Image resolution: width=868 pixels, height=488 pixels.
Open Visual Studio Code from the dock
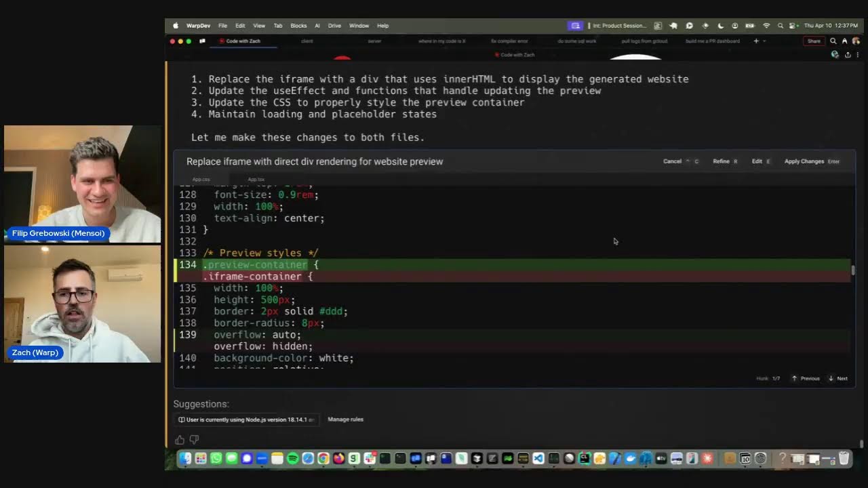pos(538,459)
